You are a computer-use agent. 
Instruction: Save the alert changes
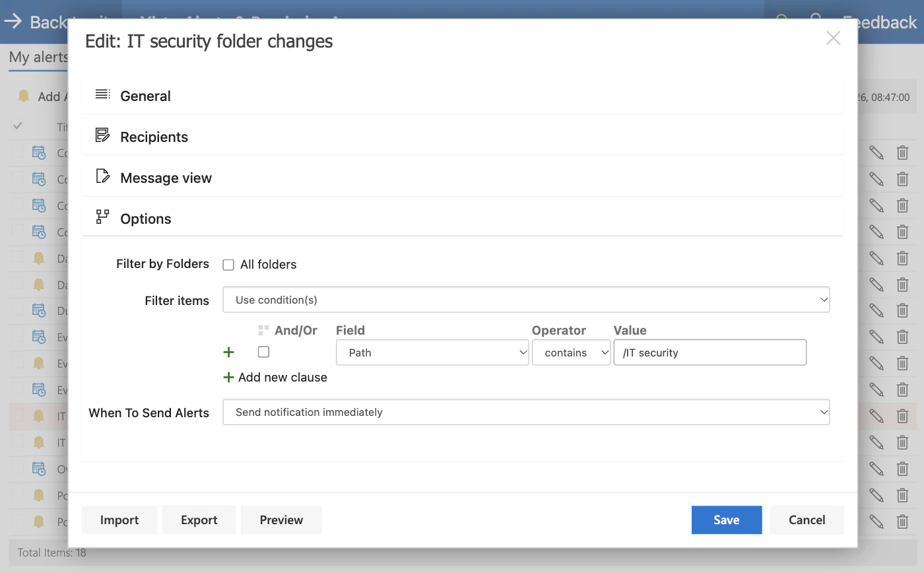727,520
